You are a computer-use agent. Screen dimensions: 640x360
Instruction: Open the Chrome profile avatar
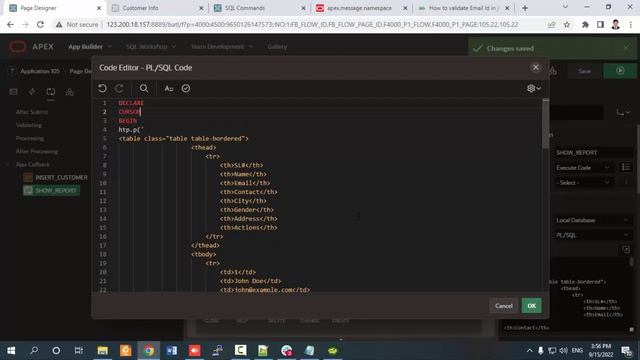[616, 24]
